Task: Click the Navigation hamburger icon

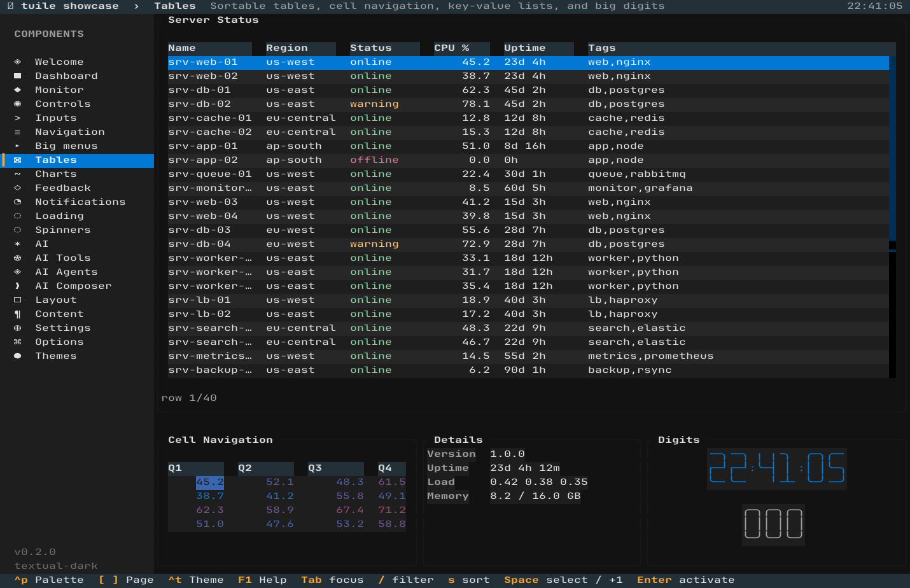Action: 17,132
